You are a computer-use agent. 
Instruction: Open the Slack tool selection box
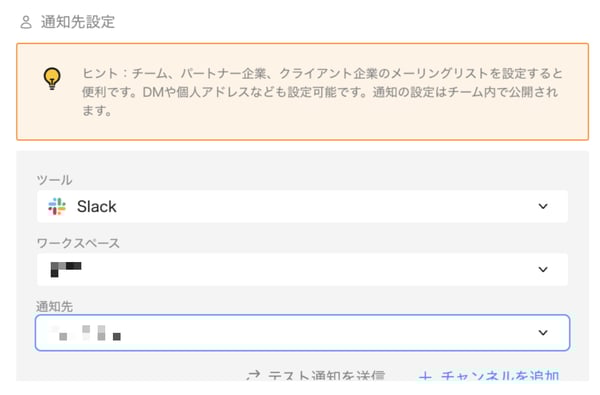coord(302,206)
